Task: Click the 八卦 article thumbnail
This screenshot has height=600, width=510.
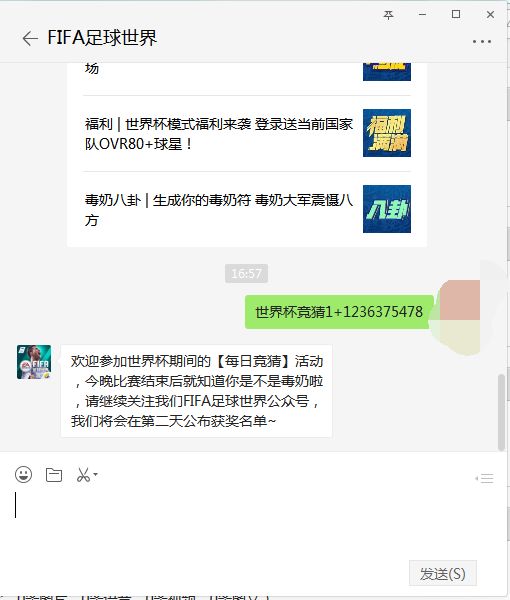Action: pos(387,209)
